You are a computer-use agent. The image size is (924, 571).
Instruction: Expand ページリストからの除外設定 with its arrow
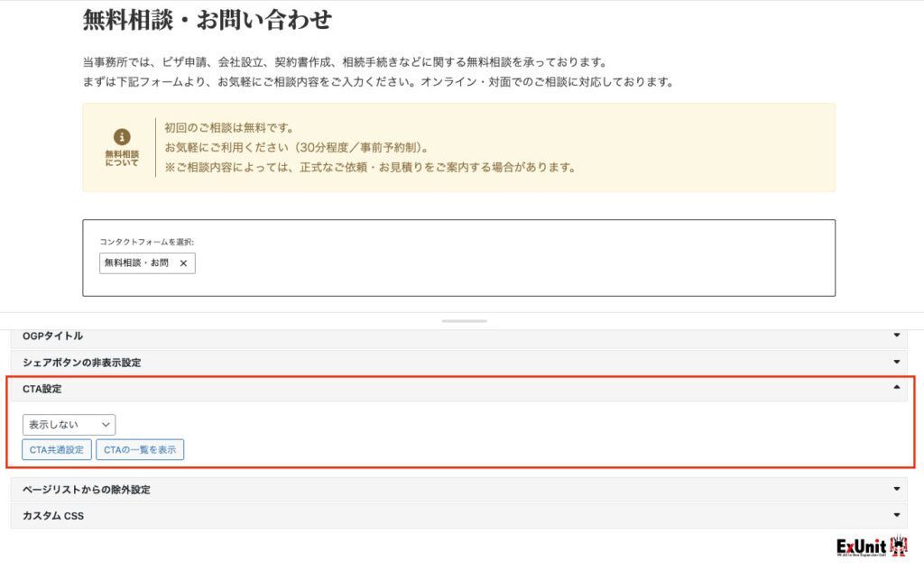tap(896, 489)
